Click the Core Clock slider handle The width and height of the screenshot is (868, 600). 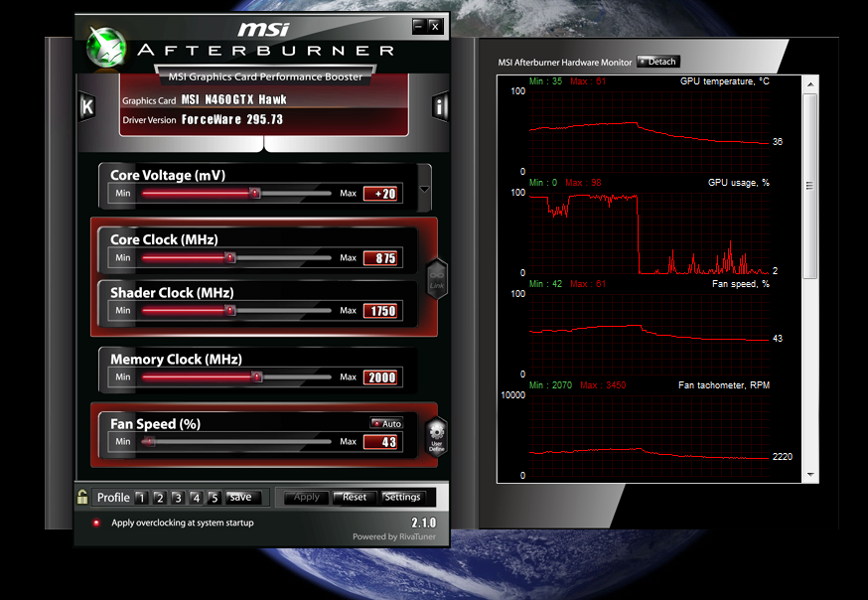coord(230,257)
